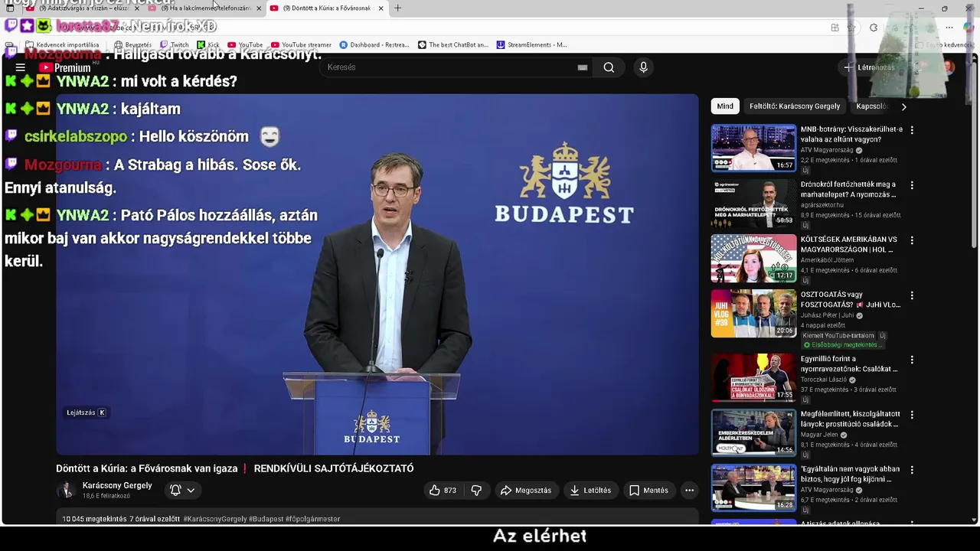This screenshot has height=551, width=980.
Task: Open the MNB-botrány: Visszakerülhet-e video title
Action: pos(851,135)
